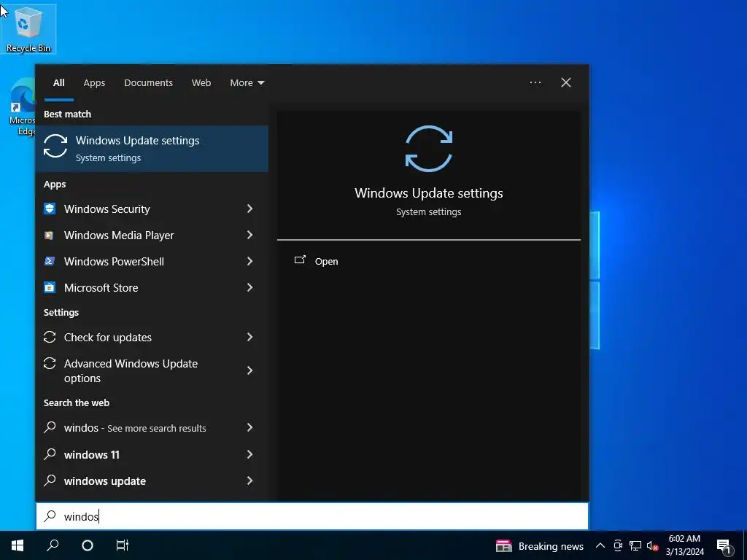Expand Check for updates arrow
Image resolution: width=747 pixels, height=560 pixels.
pos(249,337)
